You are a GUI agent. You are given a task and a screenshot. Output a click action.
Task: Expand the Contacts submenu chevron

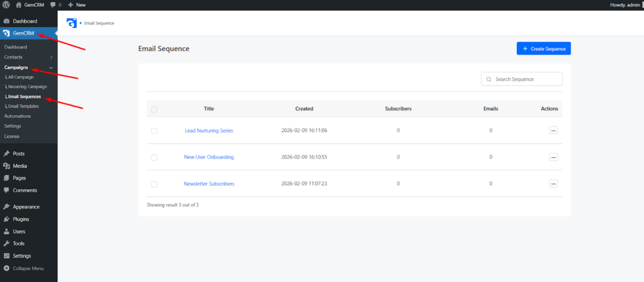[x=52, y=57]
